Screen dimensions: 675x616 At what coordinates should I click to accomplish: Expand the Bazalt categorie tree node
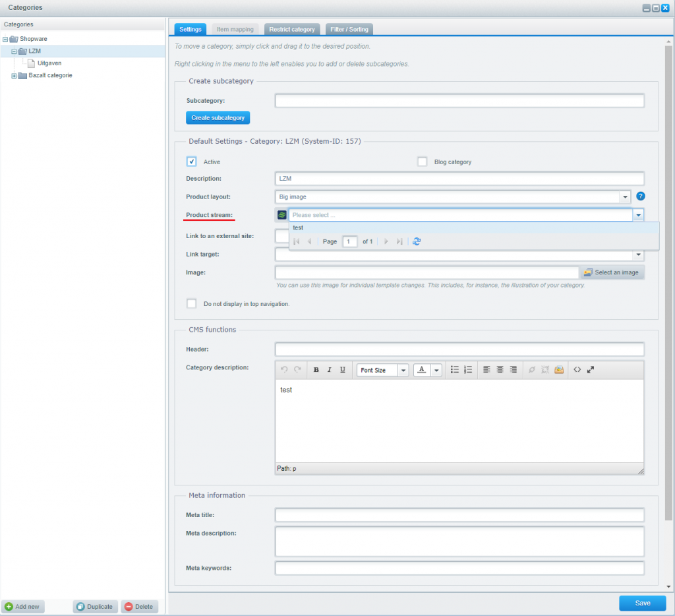point(14,75)
